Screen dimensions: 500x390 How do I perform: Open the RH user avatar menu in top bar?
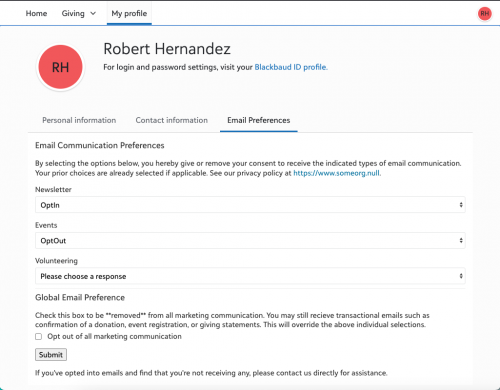coord(485,14)
